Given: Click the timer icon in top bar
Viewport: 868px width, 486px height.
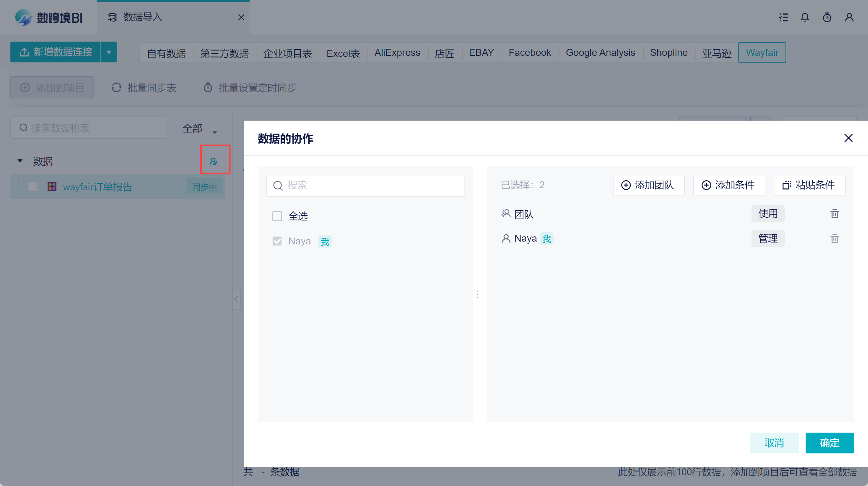Looking at the screenshot, I should (827, 17).
